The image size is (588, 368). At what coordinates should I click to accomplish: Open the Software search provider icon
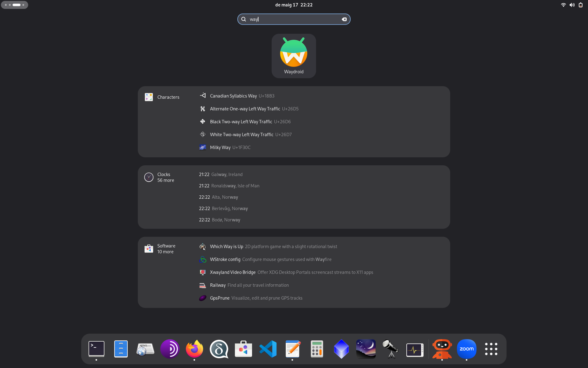(x=149, y=249)
